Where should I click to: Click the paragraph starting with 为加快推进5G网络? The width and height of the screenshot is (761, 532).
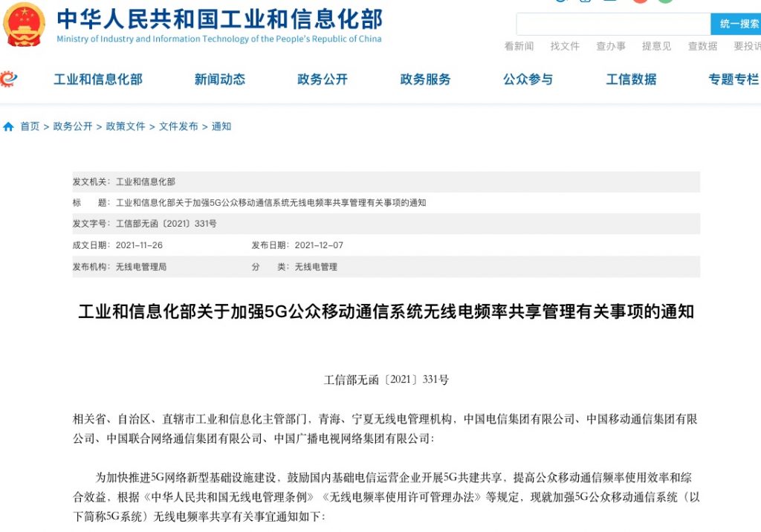pos(386,497)
